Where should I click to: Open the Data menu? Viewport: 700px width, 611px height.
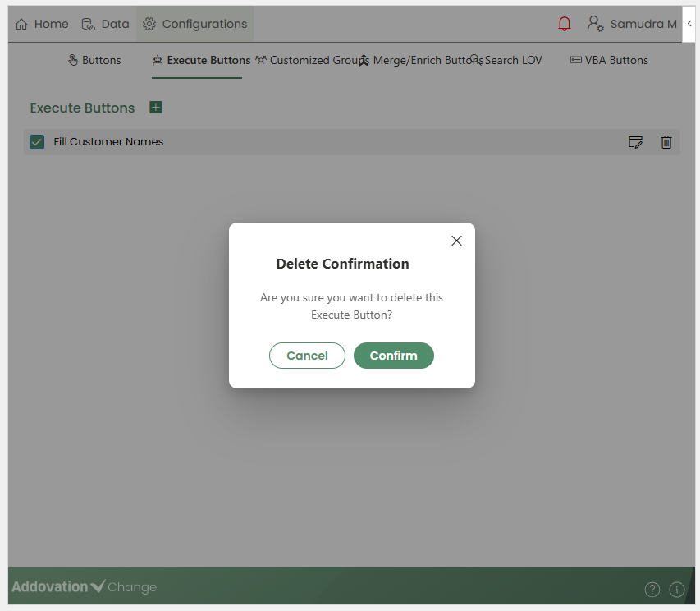pos(105,24)
